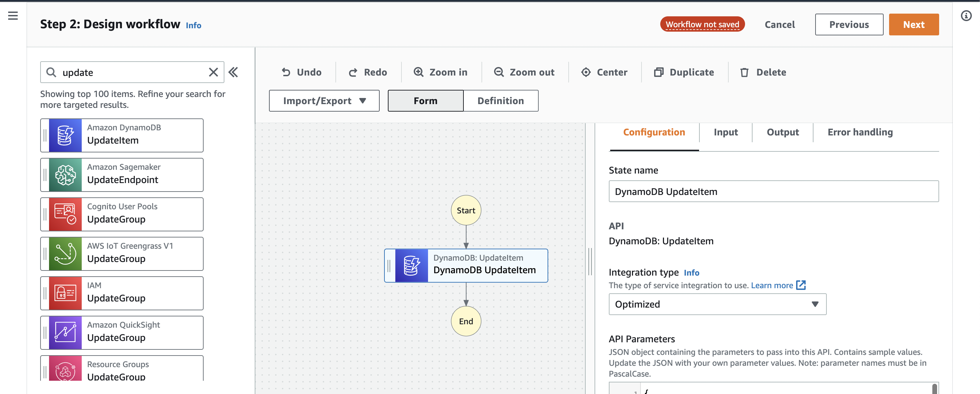Click the Amazon QuickSight label
980x394 pixels.
[x=124, y=325]
